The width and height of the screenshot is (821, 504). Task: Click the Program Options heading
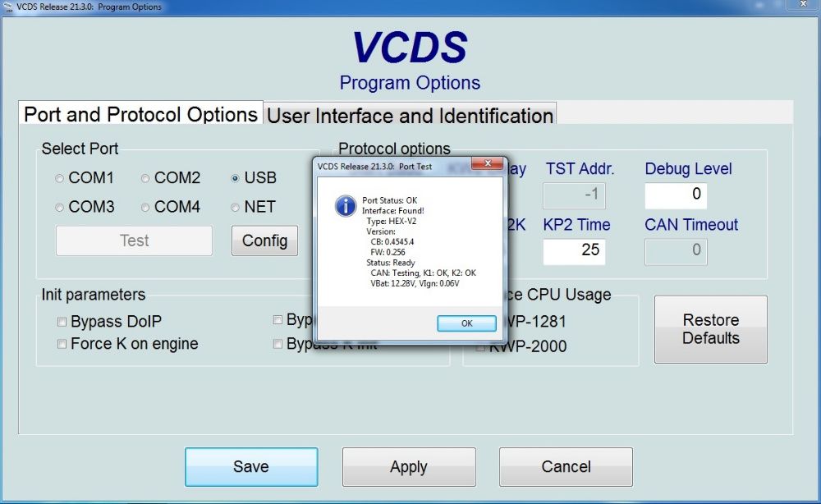click(x=410, y=83)
